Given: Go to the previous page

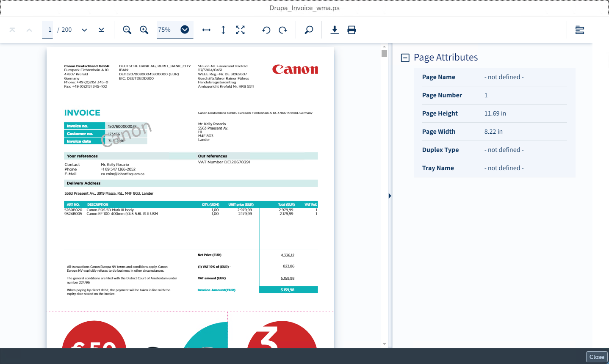Looking at the screenshot, I should (29, 30).
